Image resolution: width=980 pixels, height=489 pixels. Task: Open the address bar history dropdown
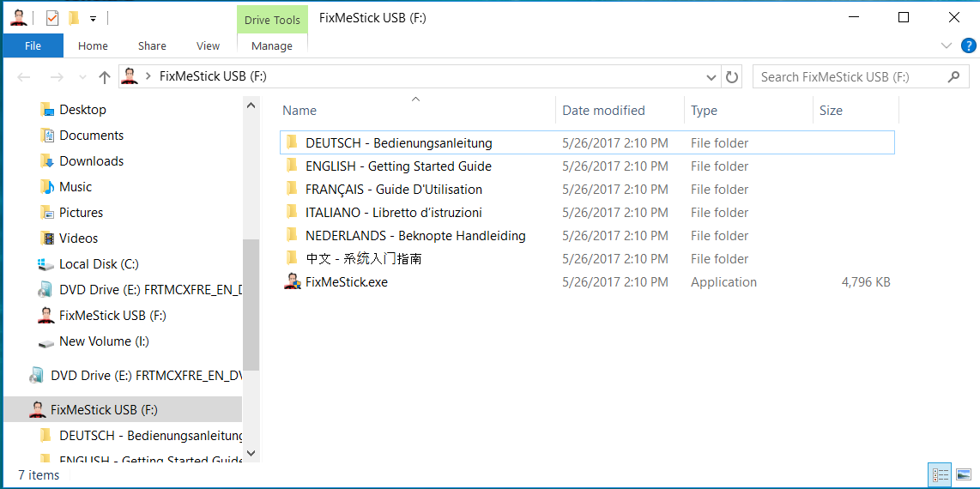(x=711, y=77)
